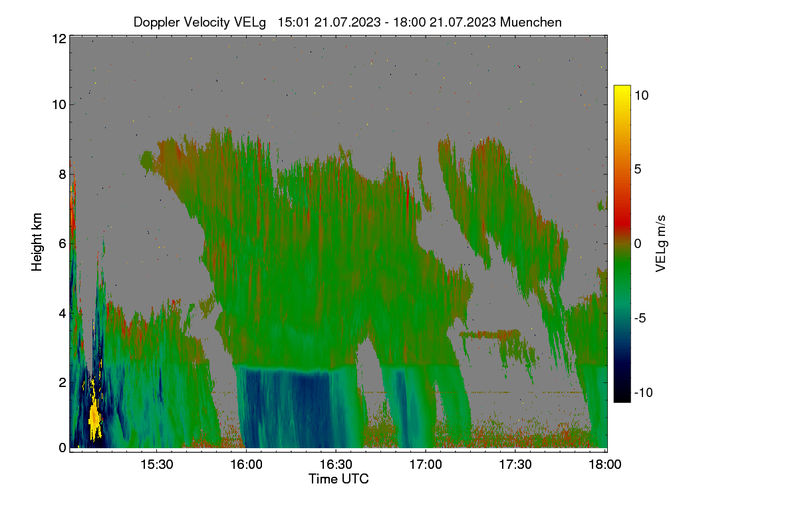Click the height axis label 8
Image resolution: width=798 pixels, height=532 pixels.
[x=63, y=174]
